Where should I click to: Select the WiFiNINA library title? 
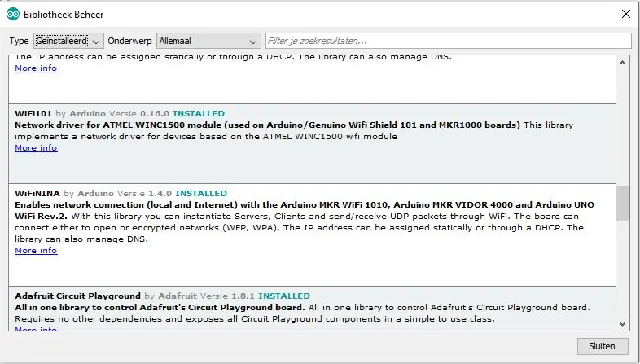(x=37, y=193)
